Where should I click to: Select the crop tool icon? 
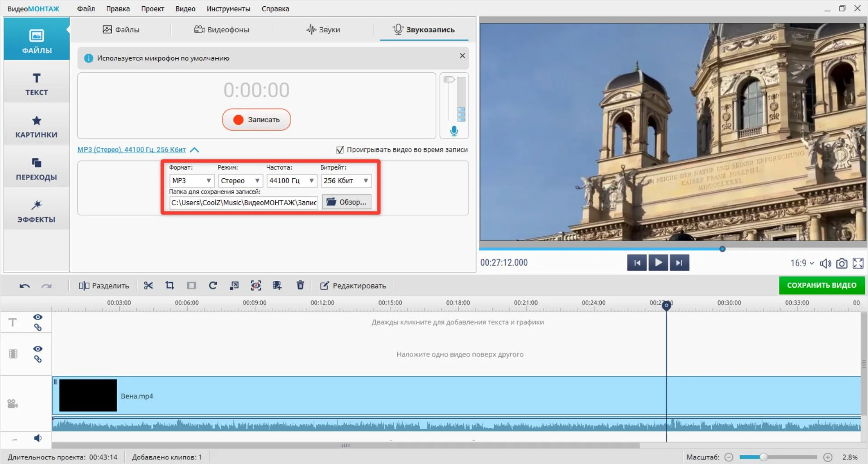tap(170, 285)
